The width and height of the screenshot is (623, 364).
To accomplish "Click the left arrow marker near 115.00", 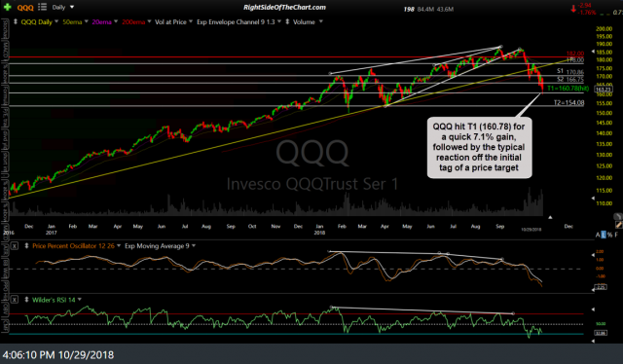I will click(x=593, y=198).
